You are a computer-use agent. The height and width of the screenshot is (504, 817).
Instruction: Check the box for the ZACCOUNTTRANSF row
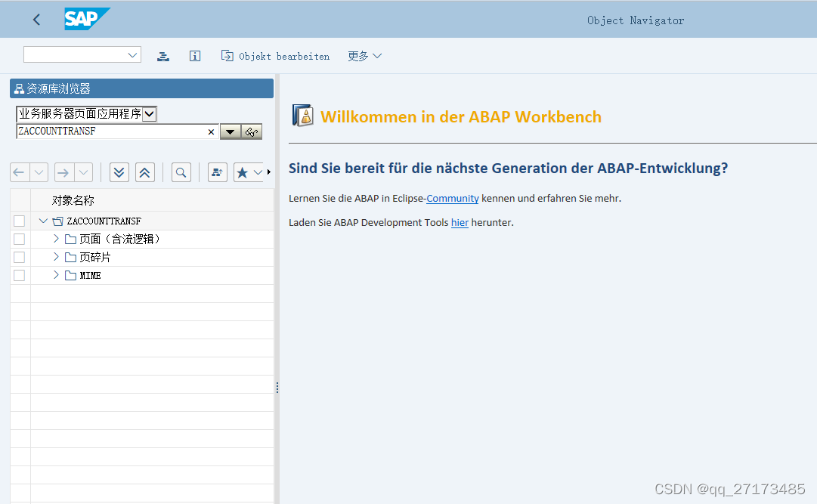click(20, 221)
